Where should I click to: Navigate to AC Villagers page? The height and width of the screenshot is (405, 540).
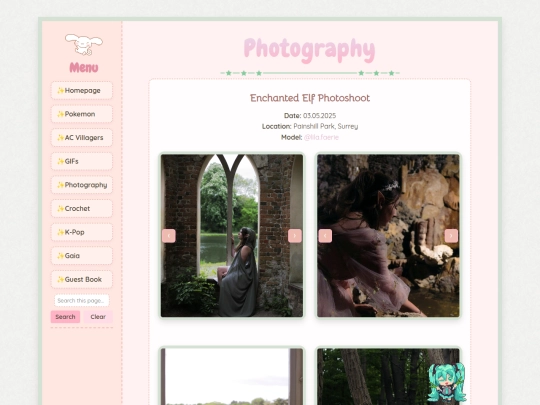point(82,138)
